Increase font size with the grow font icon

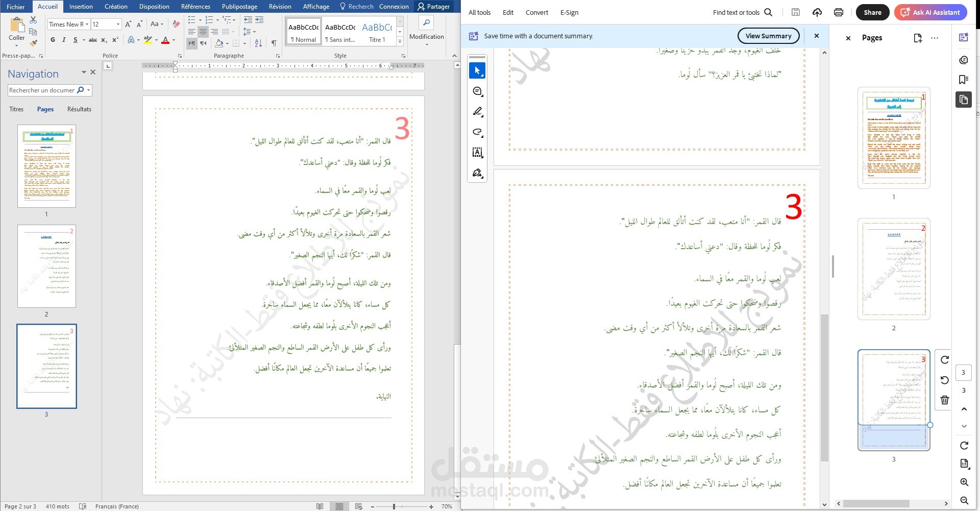click(x=128, y=24)
